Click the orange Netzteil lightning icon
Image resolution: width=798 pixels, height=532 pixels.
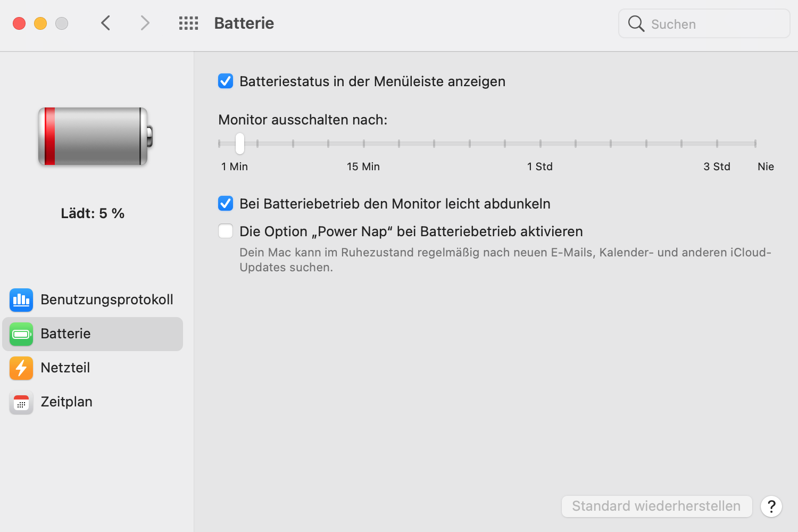pos(21,368)
